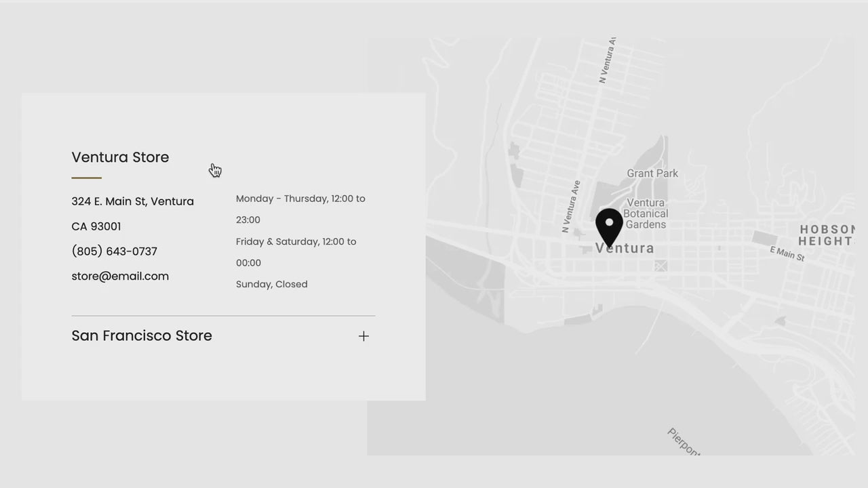Click the Grant Park label on the map

click(652, 174)
